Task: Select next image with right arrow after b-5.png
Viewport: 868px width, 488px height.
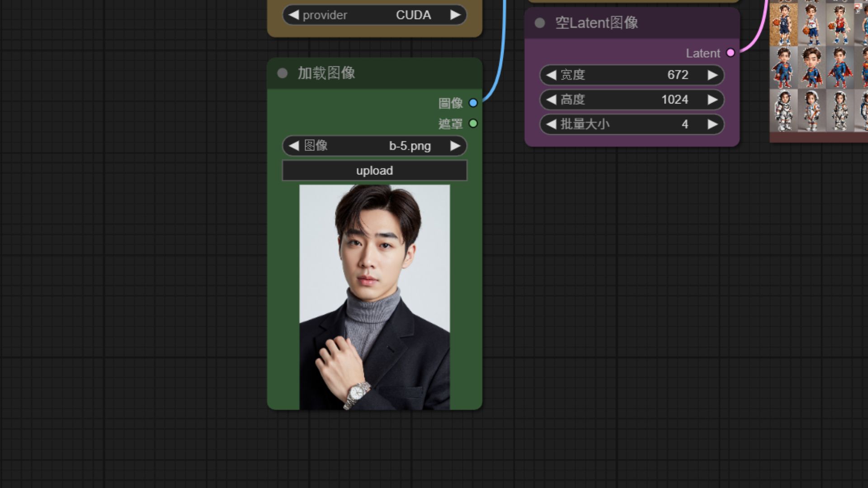Action: tap(455, 145)
